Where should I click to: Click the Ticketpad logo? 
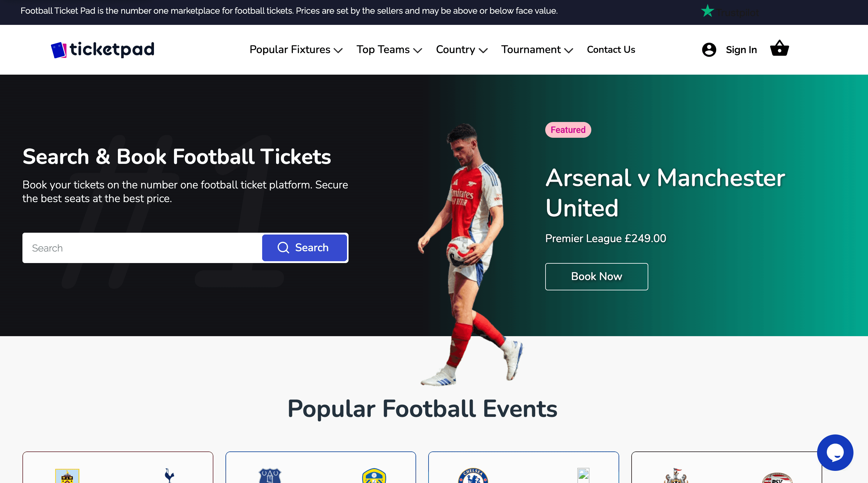pos(102,49)
